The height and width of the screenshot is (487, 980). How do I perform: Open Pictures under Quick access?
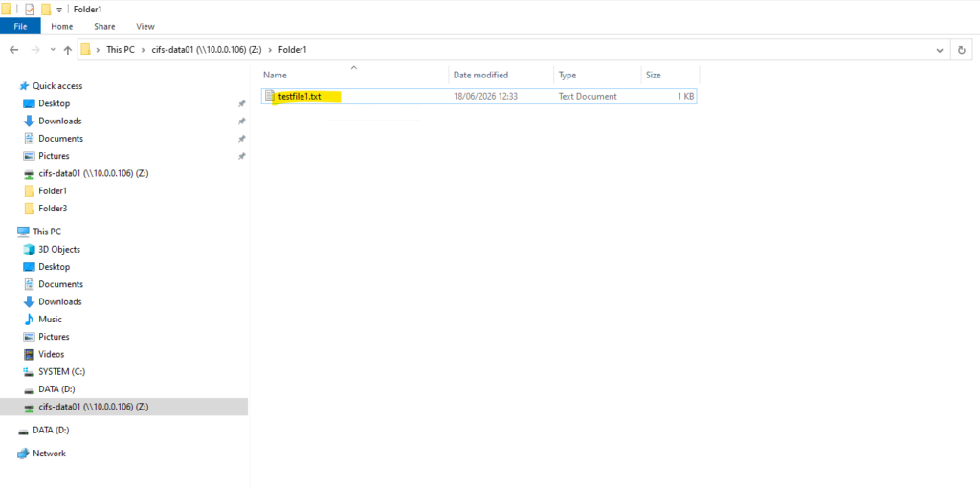[x=54, y=156]
